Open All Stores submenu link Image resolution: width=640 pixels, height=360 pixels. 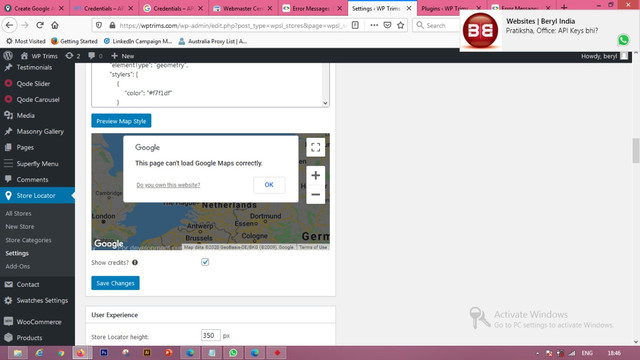click(x=18, y=213)
